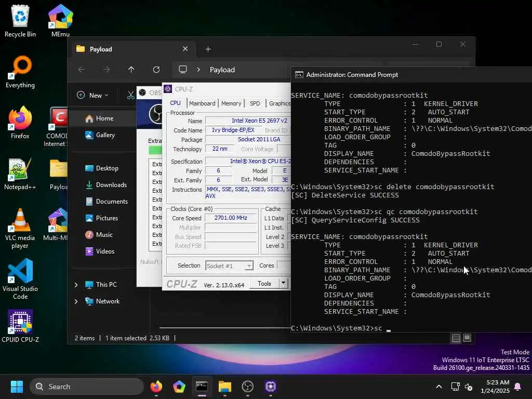Select Home in Explorer sidebar
The width and height of the screenshot is (532, 399).
tap(103, 118)
